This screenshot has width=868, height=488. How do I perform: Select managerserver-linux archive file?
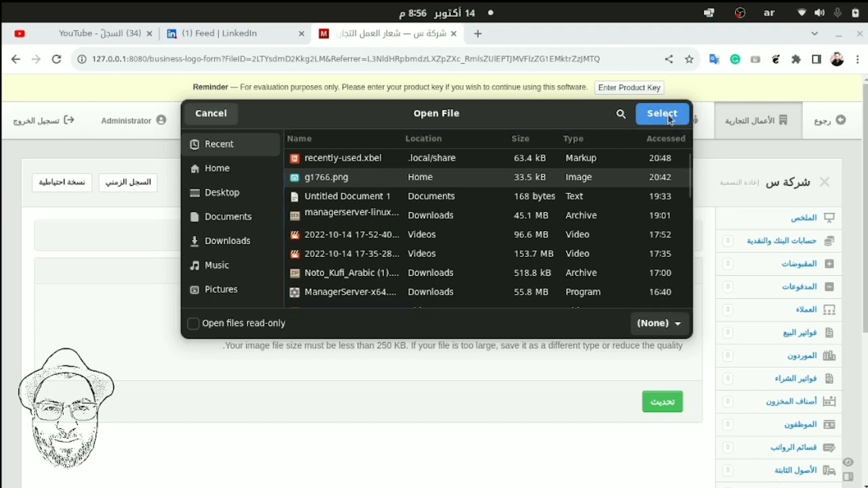pos(486,215)
